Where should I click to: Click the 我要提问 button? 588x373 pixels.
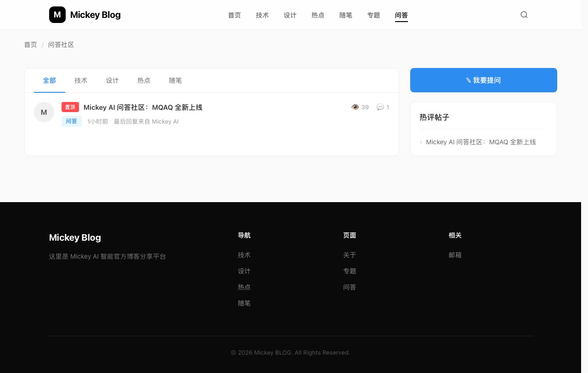484,80
